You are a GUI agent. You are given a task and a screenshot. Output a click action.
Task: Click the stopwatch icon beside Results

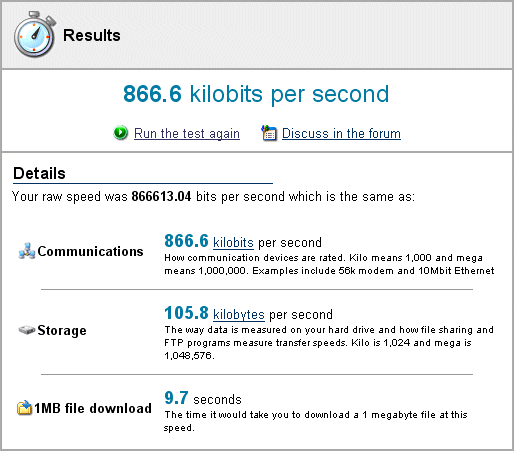tap(34, 34)
